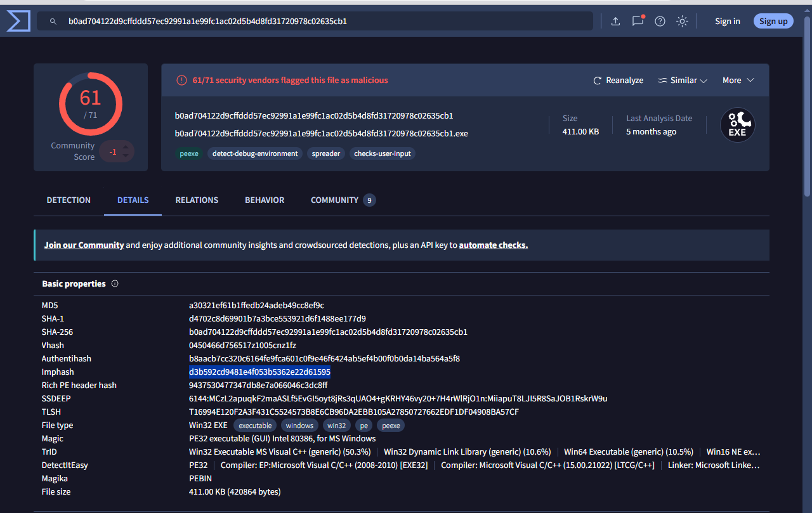Click the detection score 61/71 circle
Viewport: 812px width, 513px height.
(x=91, y=104)
